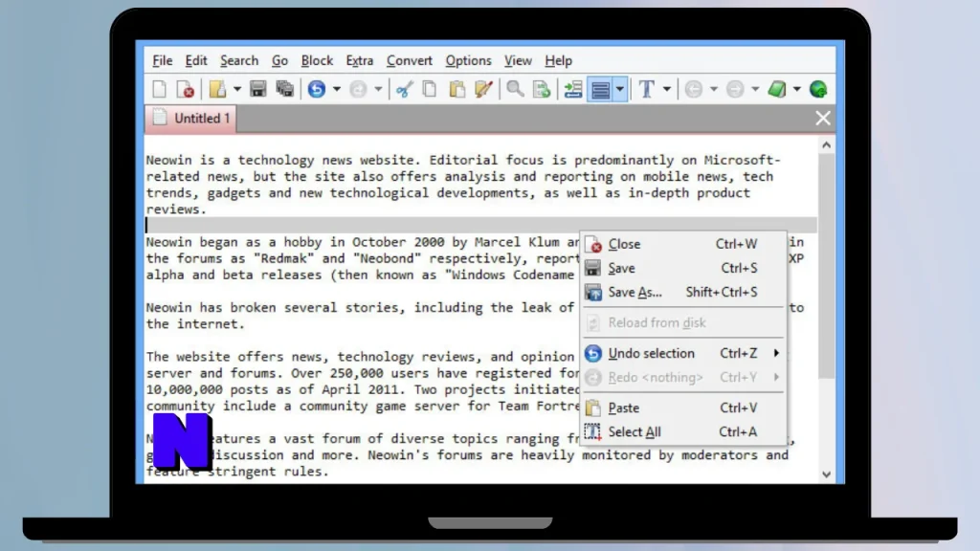
Task: Choose Undo selection in context menu
Action: (682, 354)
